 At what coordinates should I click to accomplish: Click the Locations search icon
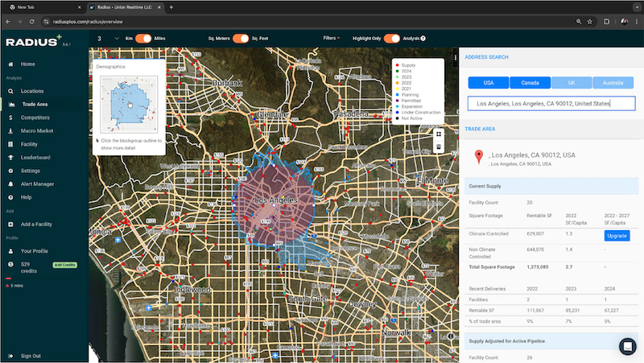click(10, 91)
